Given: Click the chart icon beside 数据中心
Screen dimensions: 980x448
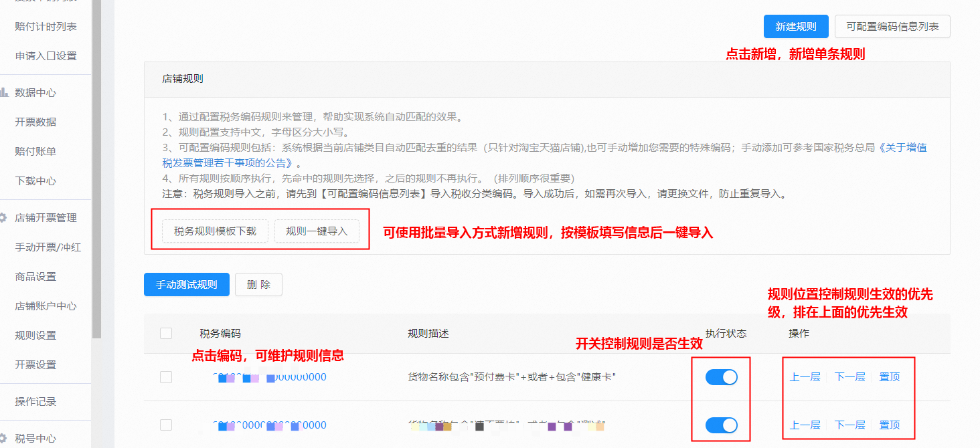Looking at the screenshot, I should (3, 92).
